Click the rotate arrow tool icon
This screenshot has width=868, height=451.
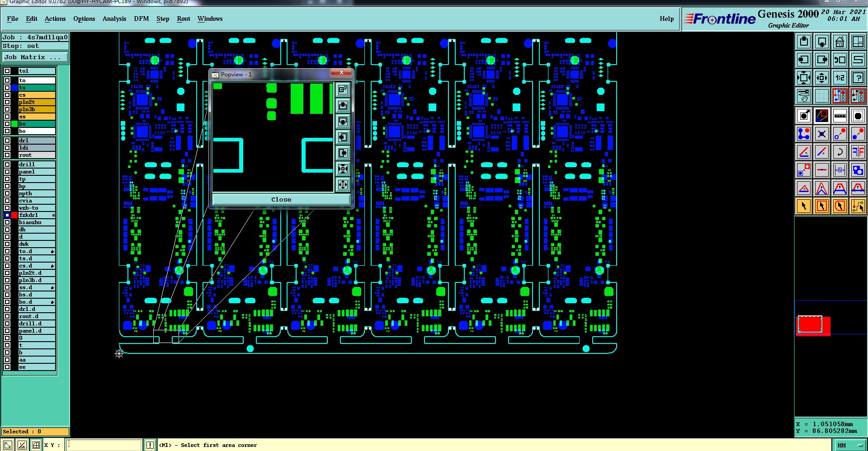[x=840, y=152]
